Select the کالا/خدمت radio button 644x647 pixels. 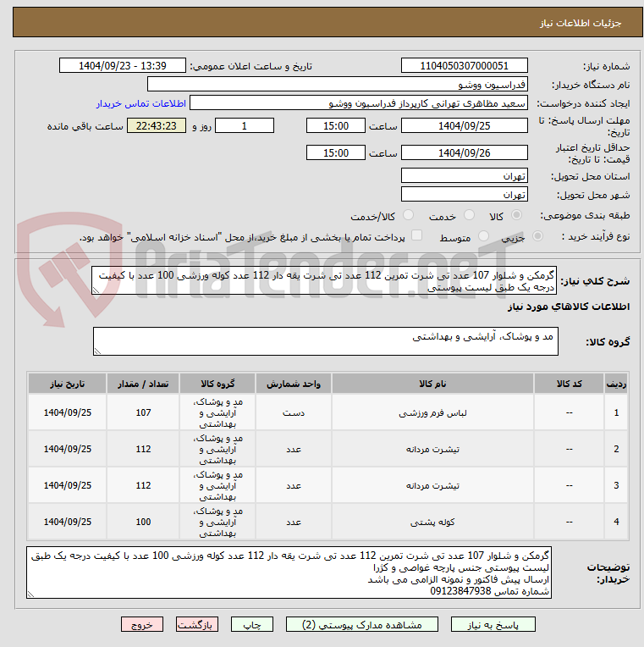pyautogui.click(x=408, y=214)
